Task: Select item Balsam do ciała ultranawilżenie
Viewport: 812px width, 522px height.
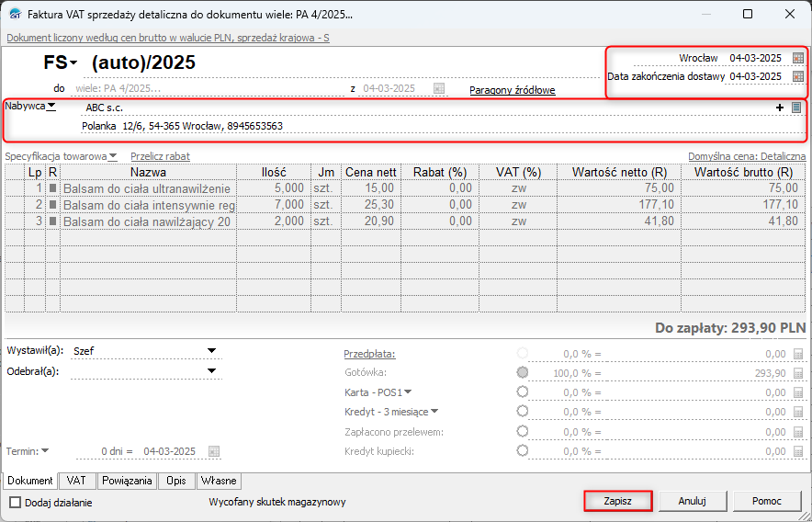Action: tap(148, 188)
